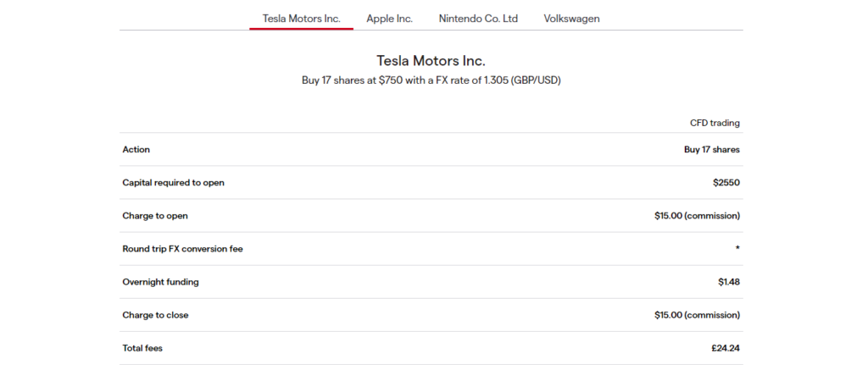Switch to the Volkswagen tab

click(x=571, y=19)
